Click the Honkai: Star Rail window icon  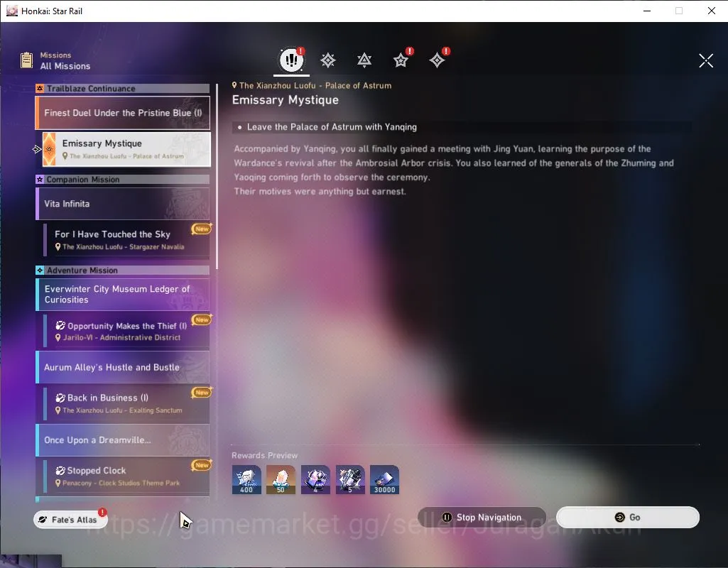coord(11,11)
